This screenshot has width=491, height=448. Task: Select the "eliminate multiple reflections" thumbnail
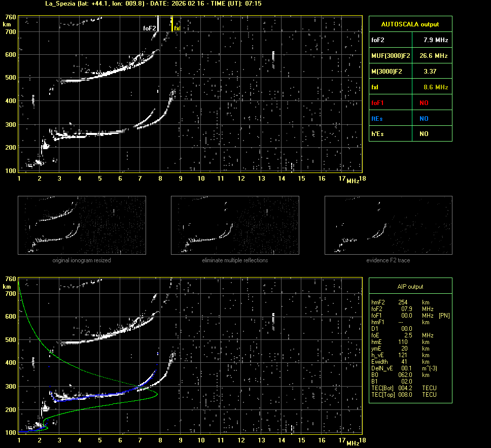coord(235,225)
